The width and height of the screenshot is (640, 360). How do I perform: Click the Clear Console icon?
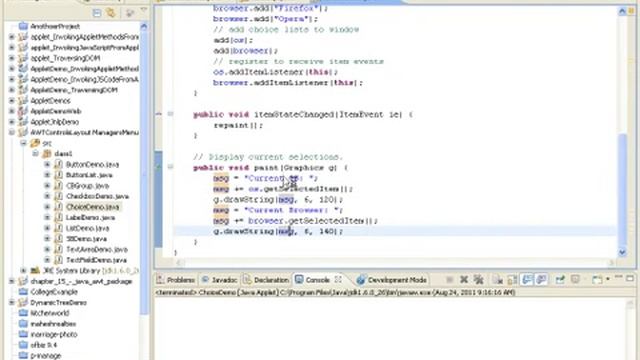(x=498, y=280)
